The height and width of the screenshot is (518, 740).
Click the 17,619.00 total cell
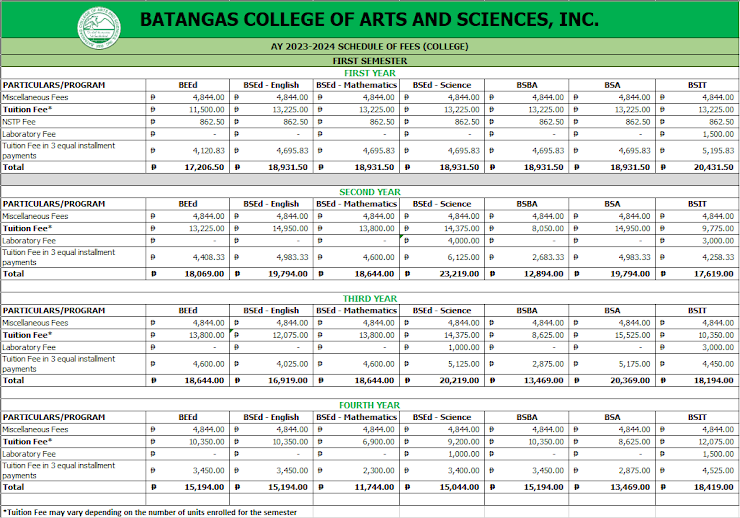click(697, 274)
